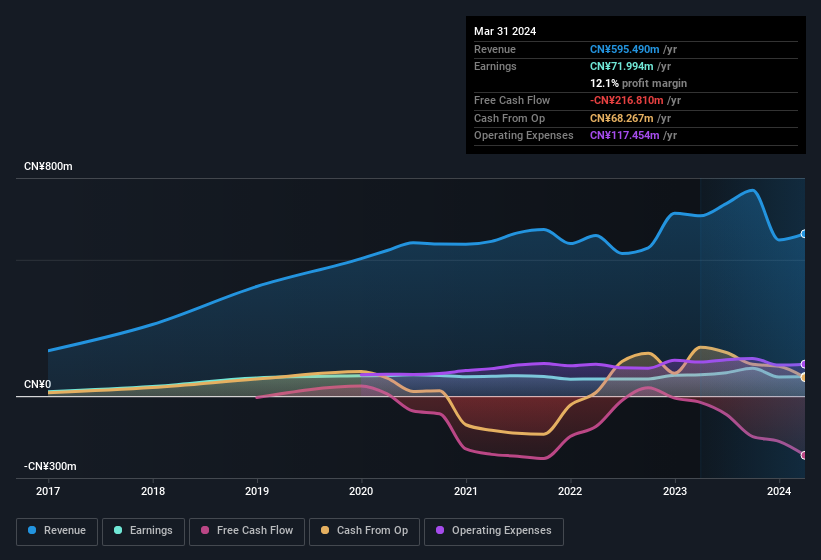Click the Free Cash Flow endpoint marker
The height and width of the screenshot is (560, 821).
pos(804,455)
